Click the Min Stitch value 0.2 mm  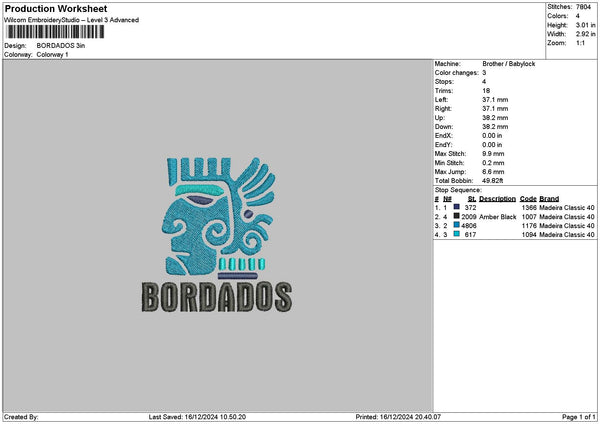(493, 163)
